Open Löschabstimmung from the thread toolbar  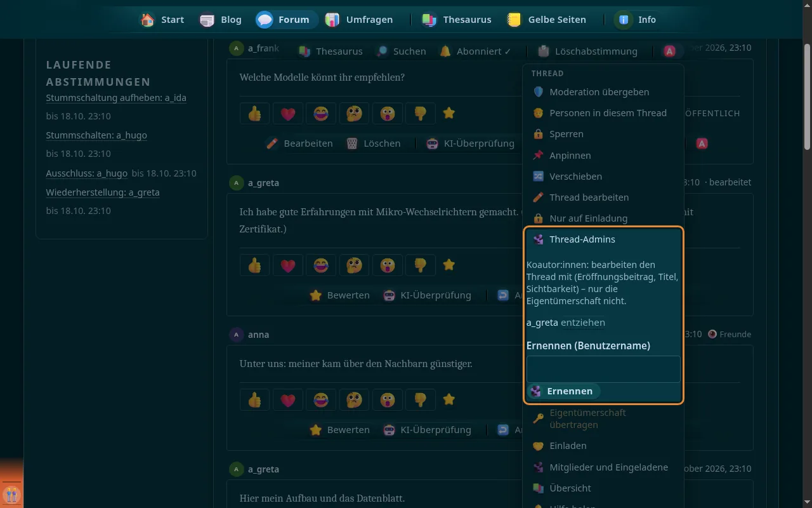point(587,51)
